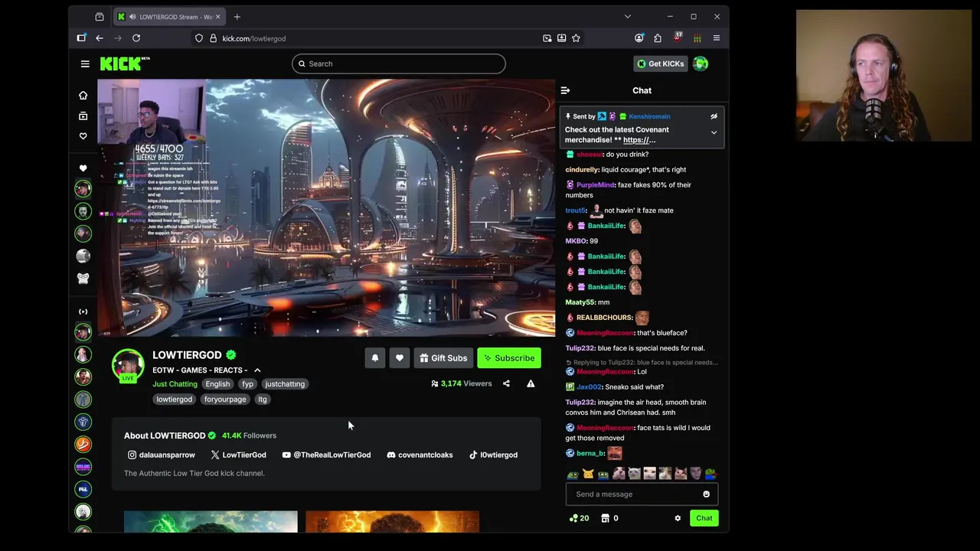Open covenantcloaks Discord link
Screen dimensions: 980x551
(420, 455)
